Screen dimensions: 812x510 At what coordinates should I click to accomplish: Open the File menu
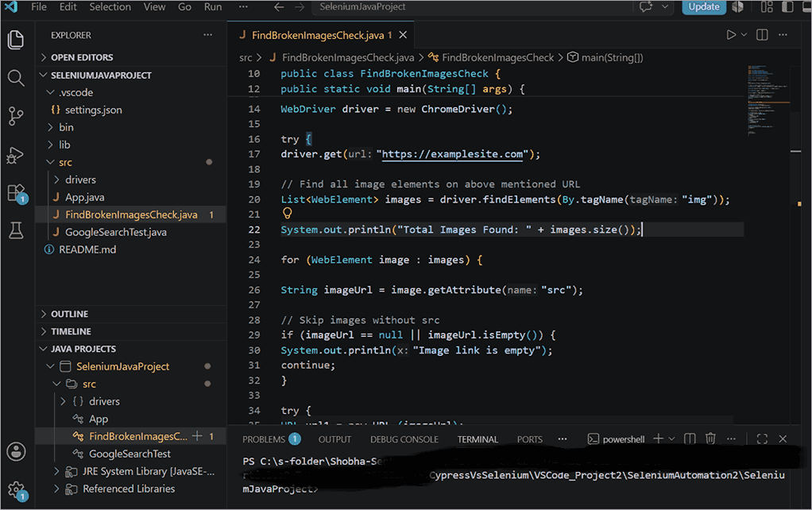[x=39, y=6]
